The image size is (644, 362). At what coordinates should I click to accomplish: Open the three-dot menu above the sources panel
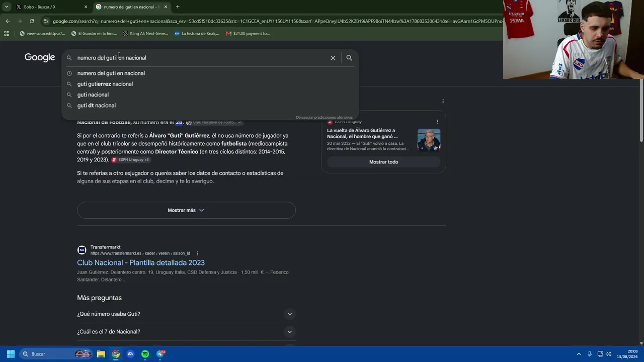tap(443, 101)
